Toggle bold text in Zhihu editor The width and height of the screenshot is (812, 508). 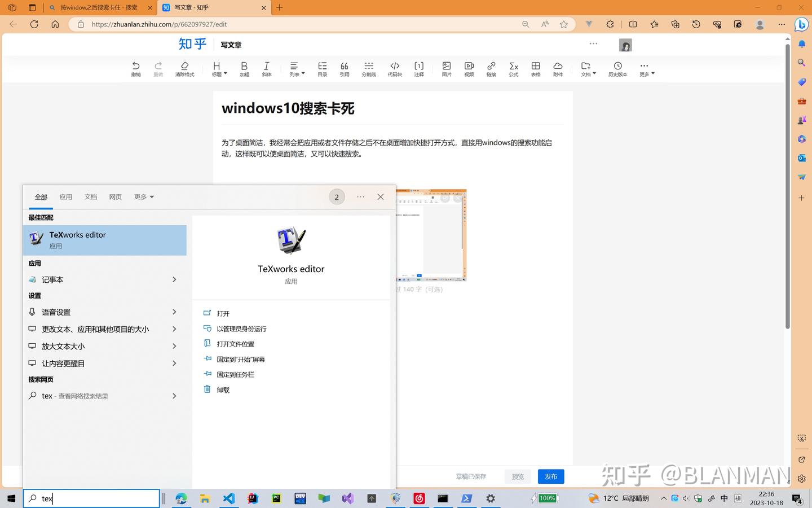(x=244, y=69)
